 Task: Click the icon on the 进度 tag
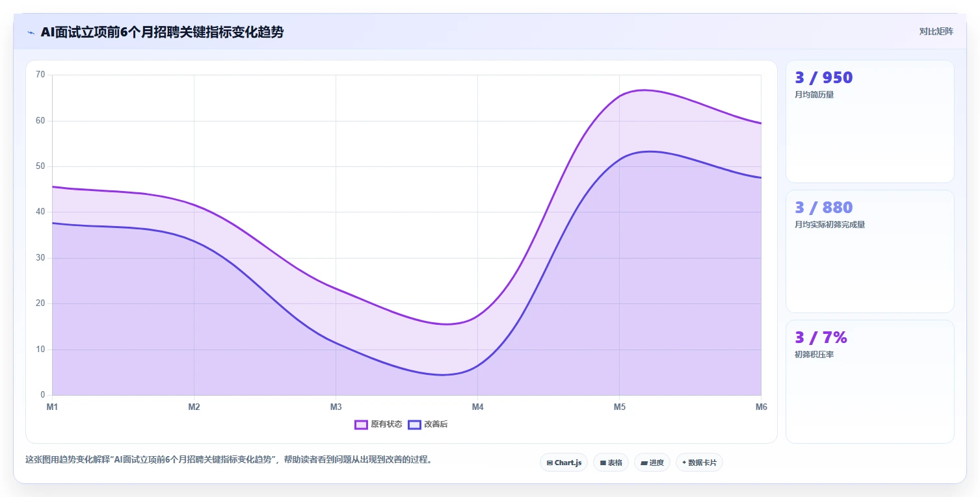tap(644, 463)
